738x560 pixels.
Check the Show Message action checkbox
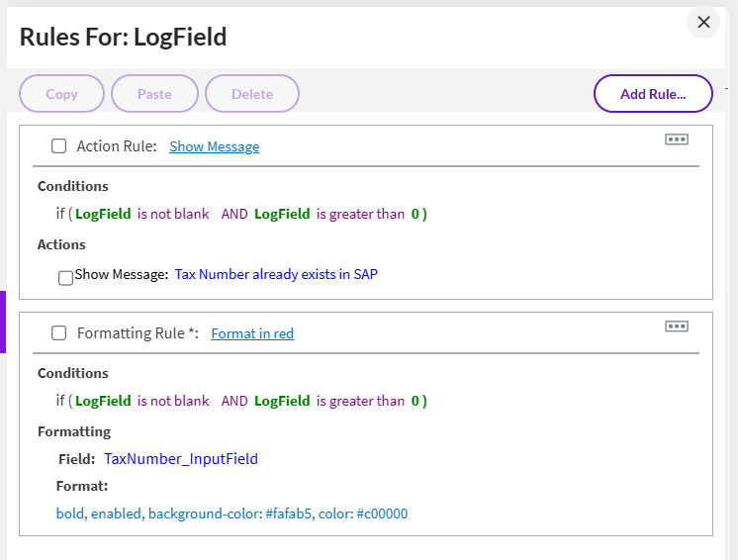tap(65, 278)
